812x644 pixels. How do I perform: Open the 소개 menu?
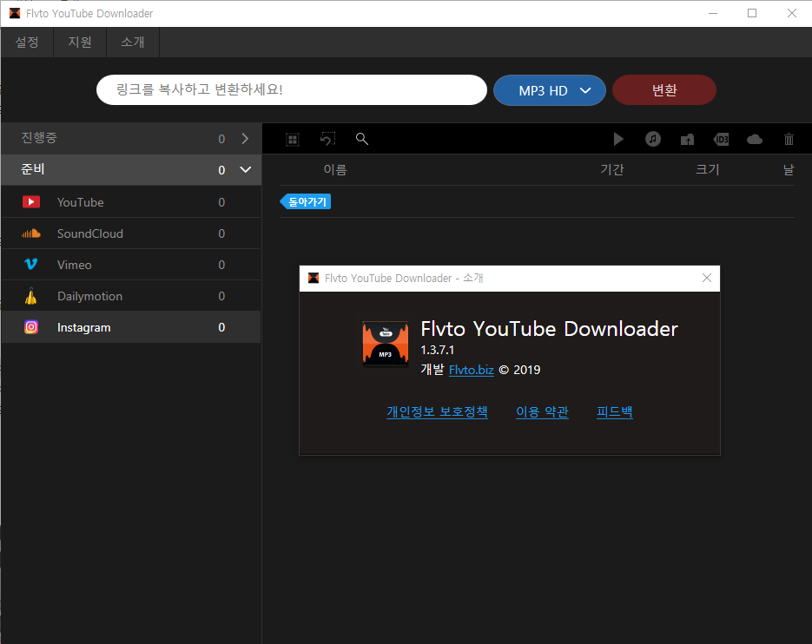133,42
